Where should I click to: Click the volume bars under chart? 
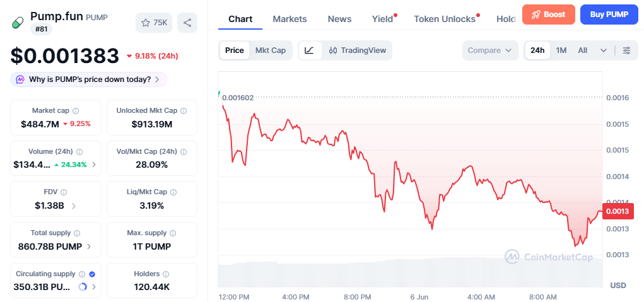(411, 272)
